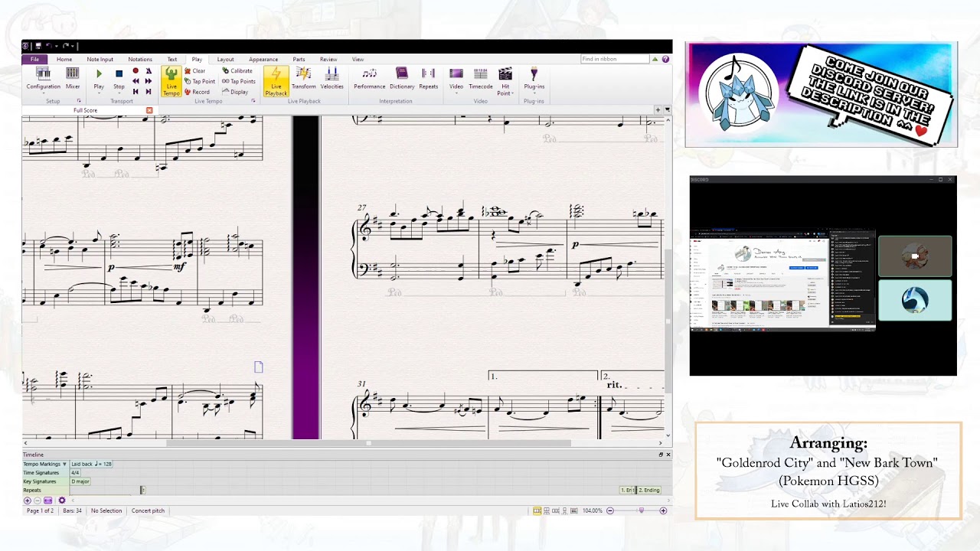Toggle the Live Tempo button

pyautogui.click(x=171, y=81)
